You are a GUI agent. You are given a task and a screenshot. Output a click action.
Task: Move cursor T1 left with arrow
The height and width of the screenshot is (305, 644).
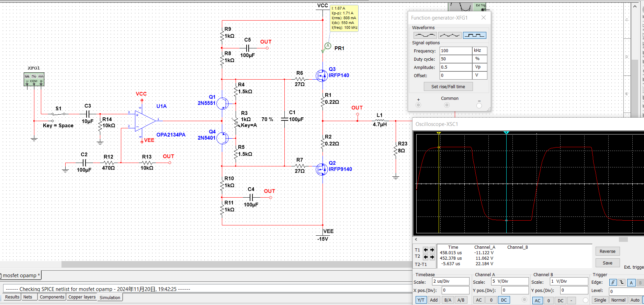click(x=426, y=250)
